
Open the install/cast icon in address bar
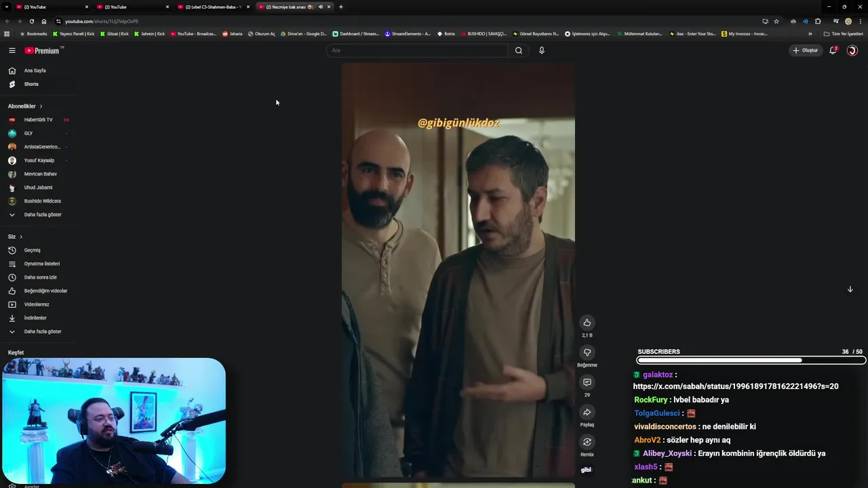click(x=765, y=21)
